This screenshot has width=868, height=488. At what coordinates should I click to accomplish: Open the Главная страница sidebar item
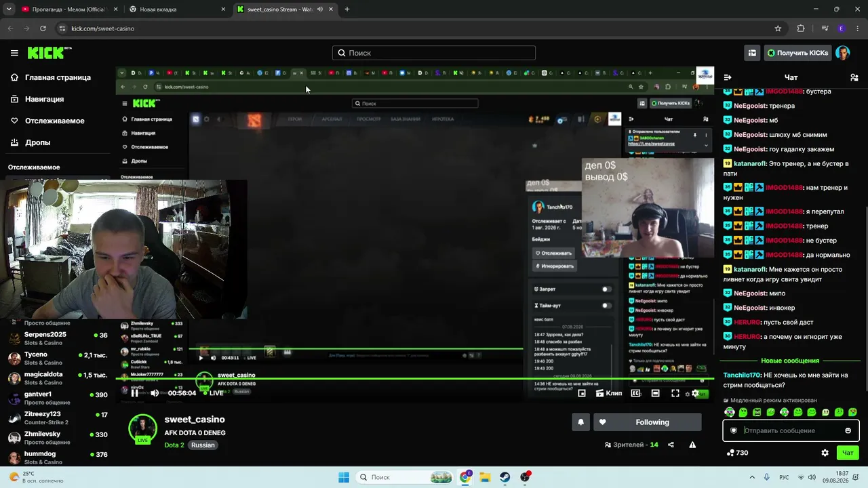[58, 77]
